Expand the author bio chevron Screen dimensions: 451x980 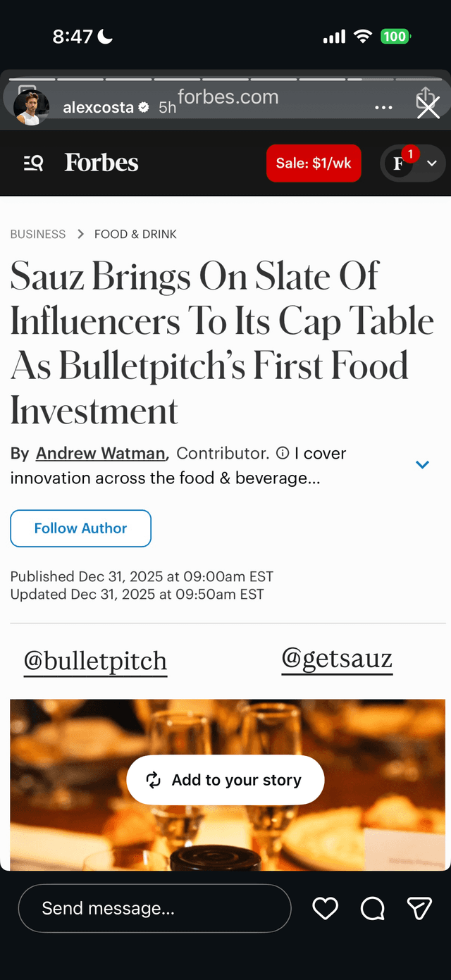[x=422, y=464]
